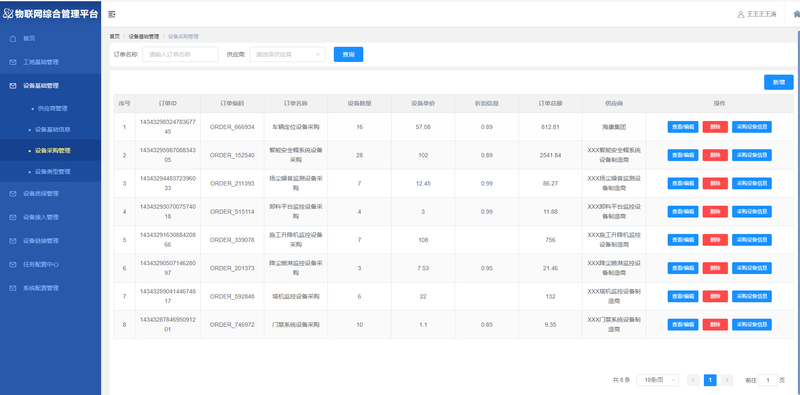Collapse 设备基础管理 sidebar menu
The width and height of the screenshot is (800, 395).
click(x=51, y=86)
